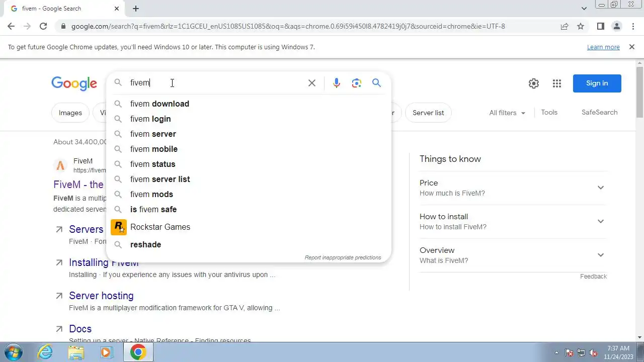644x362 pixels.
Task: Open the Google apps grid icon
Action: pyautogui.click(x=556, y=83)
